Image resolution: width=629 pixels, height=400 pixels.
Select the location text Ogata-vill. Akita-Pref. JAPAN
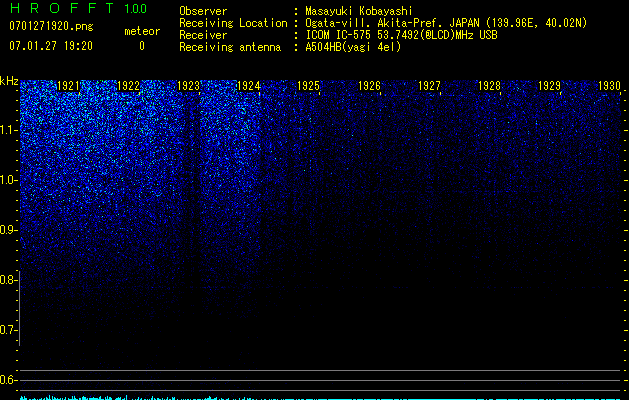tap(392, 23)
